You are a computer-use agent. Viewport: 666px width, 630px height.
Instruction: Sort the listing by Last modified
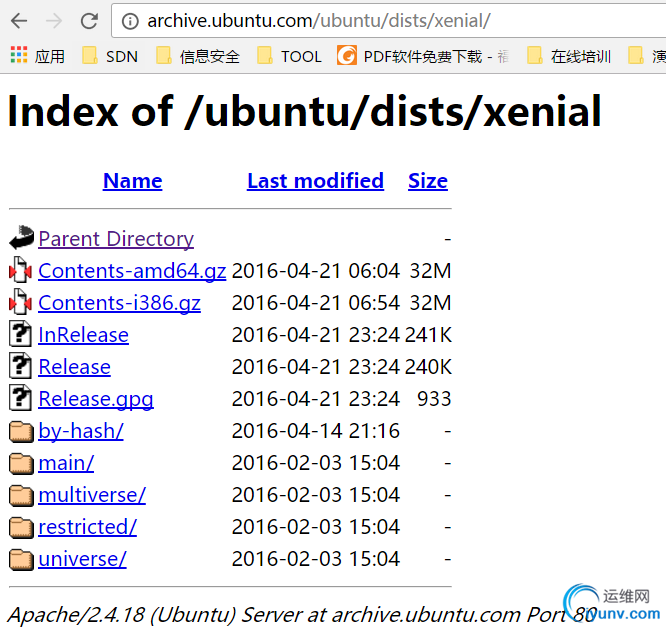(315, 181)
